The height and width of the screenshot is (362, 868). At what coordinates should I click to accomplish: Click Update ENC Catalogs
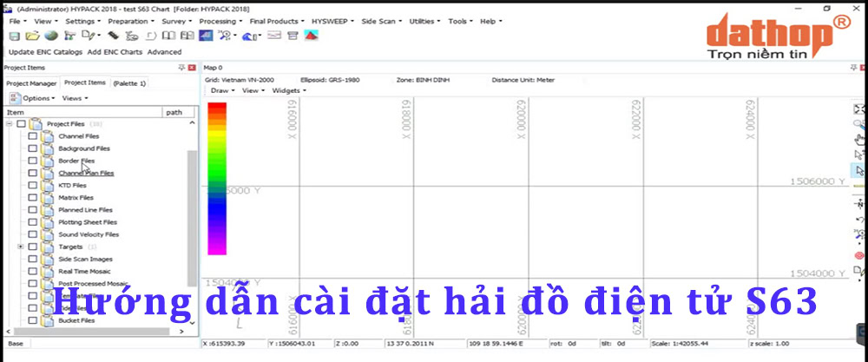(x=45, y=52)
